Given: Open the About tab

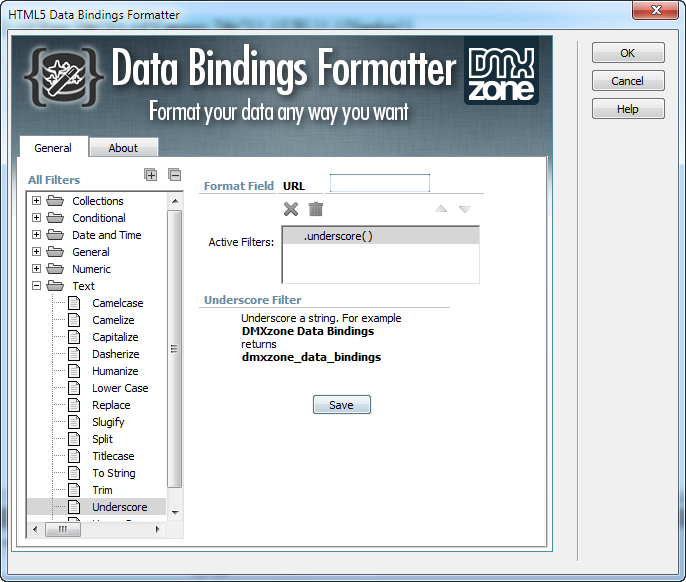Looking at the screenshot, I should 123,148.
